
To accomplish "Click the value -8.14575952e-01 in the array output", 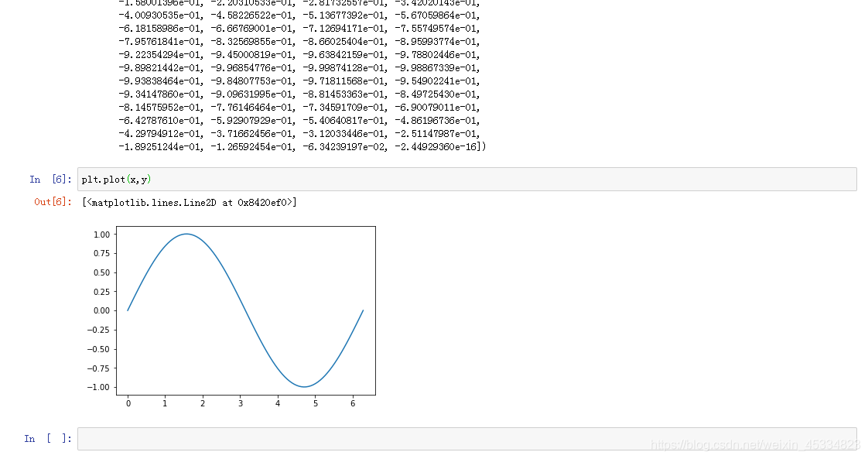I will click(x=160, y=108).
